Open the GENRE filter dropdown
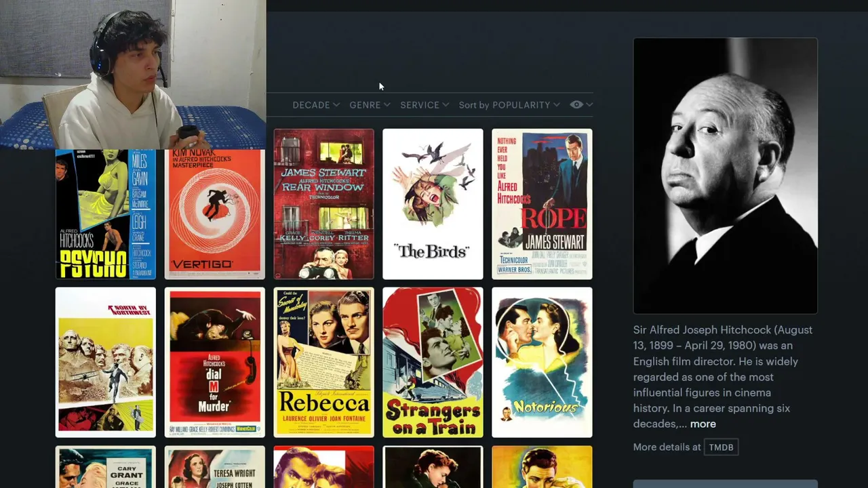The width and height of the screenshot is (868, 488). point(370,105)
